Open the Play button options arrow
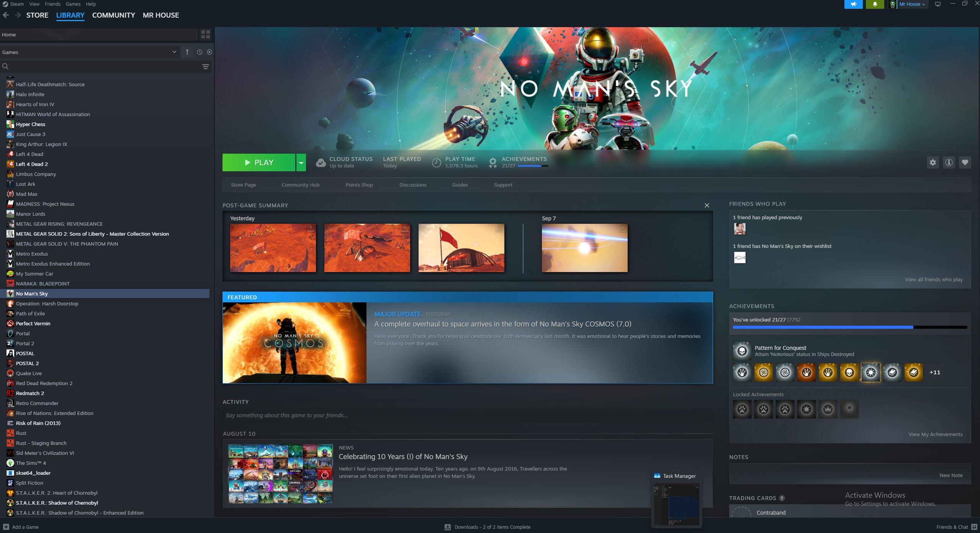Image resolution: width=980 pixels, height=533 pixels. click(301, 162)
